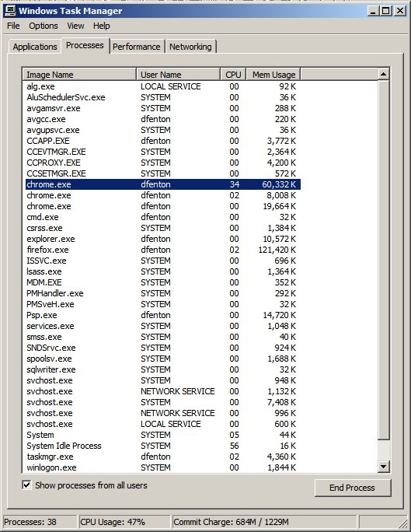Select the System Idle Process row
The height and width of the screenshot is (532, 411).
point(163,446)
